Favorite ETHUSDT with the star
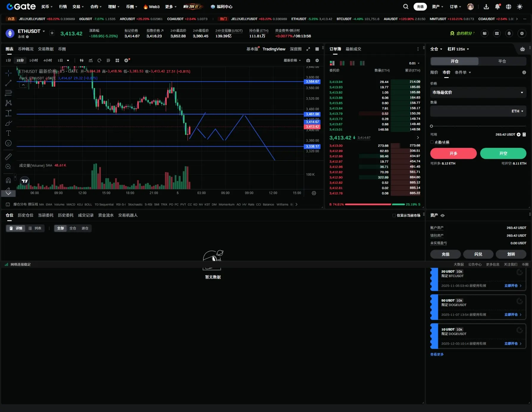The width and height of the screenshot is (532, 412). 52,33
